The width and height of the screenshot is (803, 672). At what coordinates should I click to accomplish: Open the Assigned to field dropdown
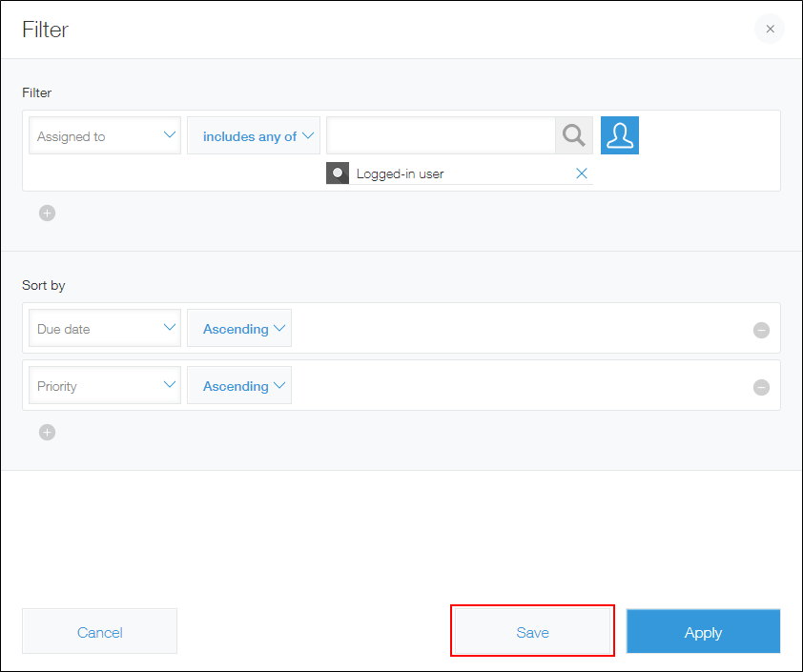click(x=104, y=135)
